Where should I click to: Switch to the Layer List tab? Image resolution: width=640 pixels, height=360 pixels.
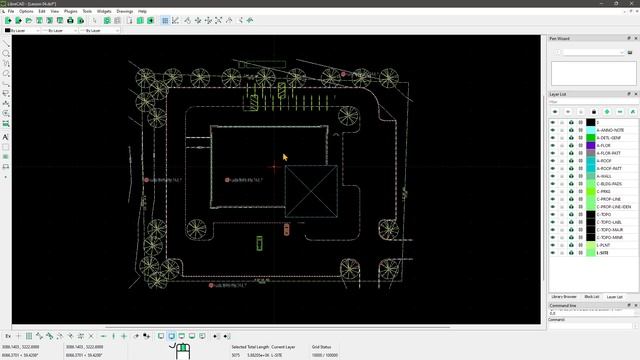click(614, 297)
